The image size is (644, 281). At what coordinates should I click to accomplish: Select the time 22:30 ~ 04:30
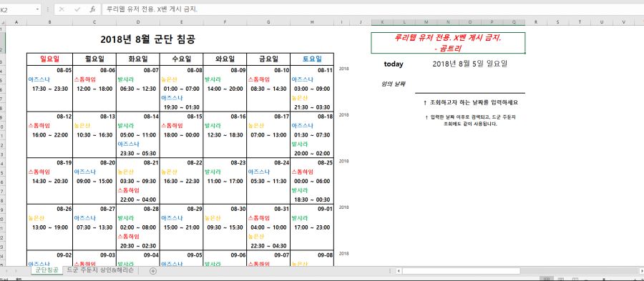point(268,246)
